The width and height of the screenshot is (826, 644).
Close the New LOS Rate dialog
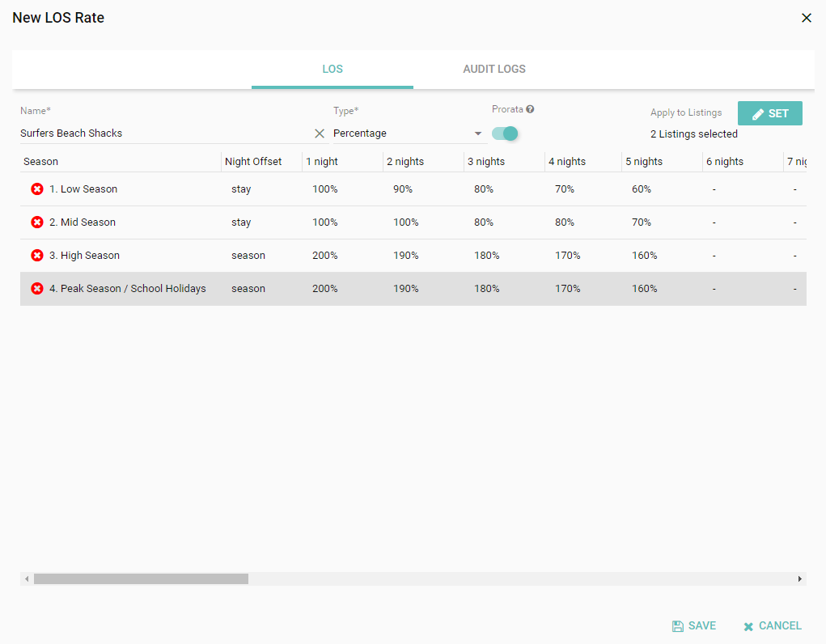[806, 18]
